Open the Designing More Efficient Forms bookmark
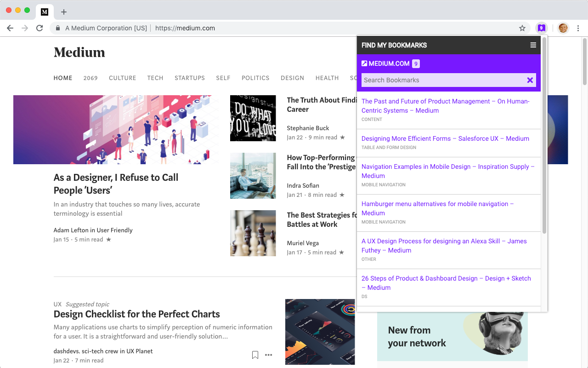This screenshot has width=588, height=368. 445,138
